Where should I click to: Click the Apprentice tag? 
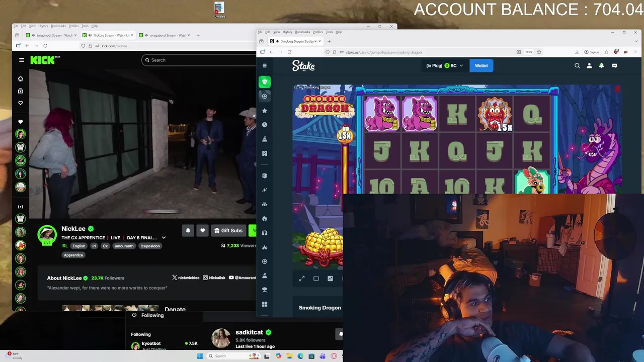pos(73,255)
